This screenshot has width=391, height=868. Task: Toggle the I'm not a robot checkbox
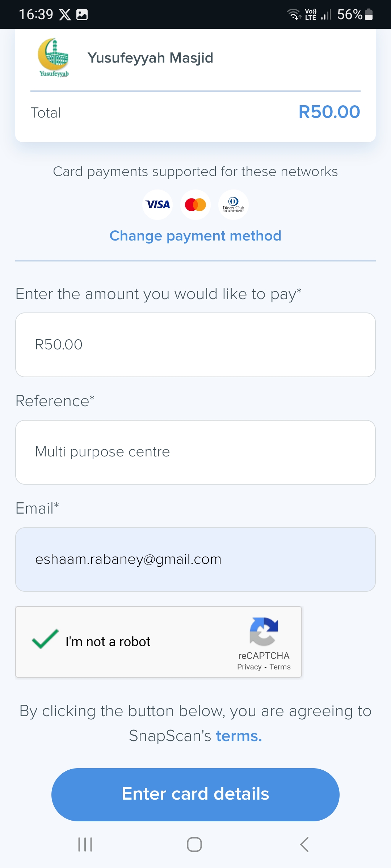[45, 639]
